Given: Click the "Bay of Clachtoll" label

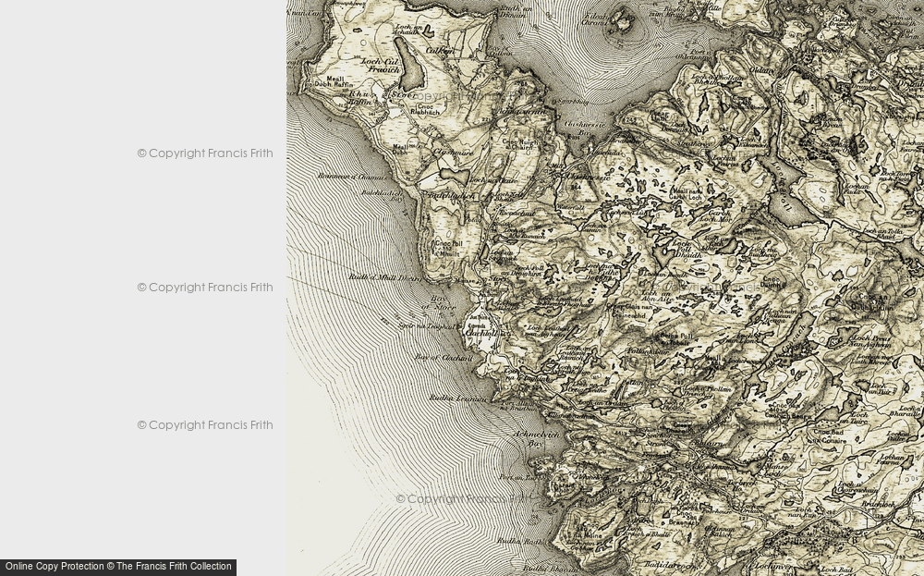Looking at the screenshot, I should [x=444, y=357].
